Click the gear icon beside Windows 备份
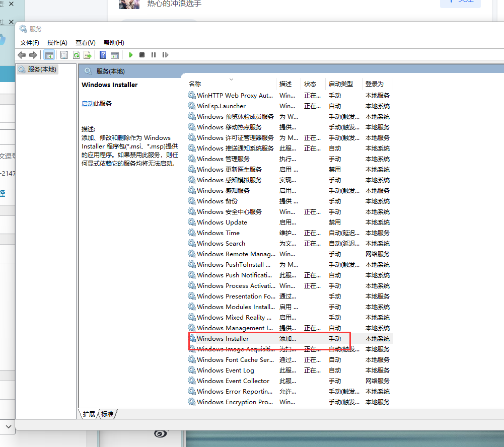504x447 pixels. [192, 201]
